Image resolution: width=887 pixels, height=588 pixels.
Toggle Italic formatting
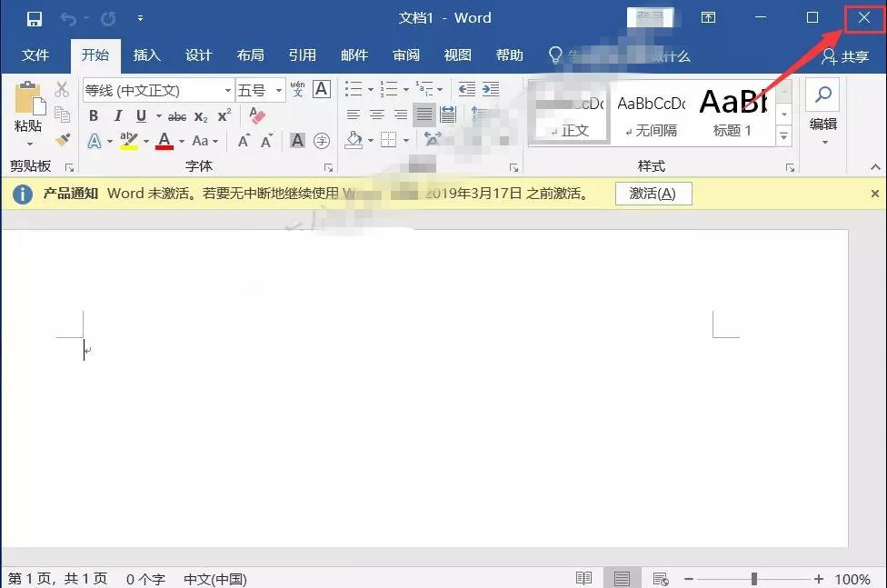point(117,116)
